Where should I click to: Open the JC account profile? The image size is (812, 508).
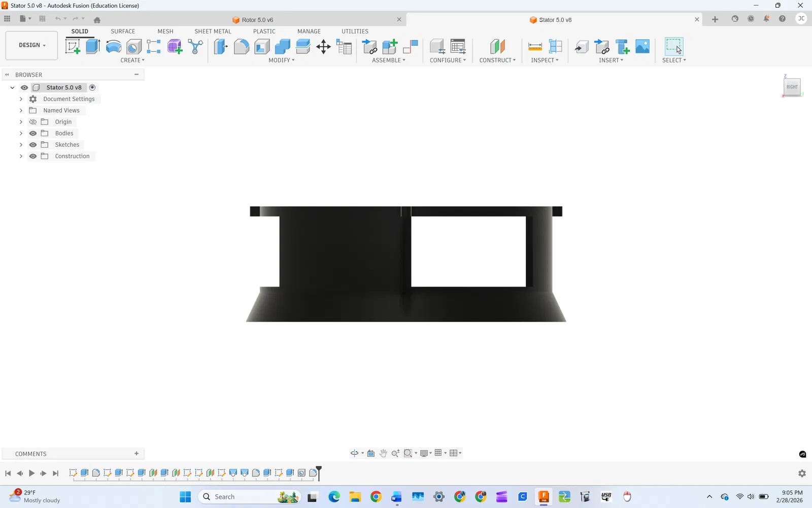(x=801, y=19)
